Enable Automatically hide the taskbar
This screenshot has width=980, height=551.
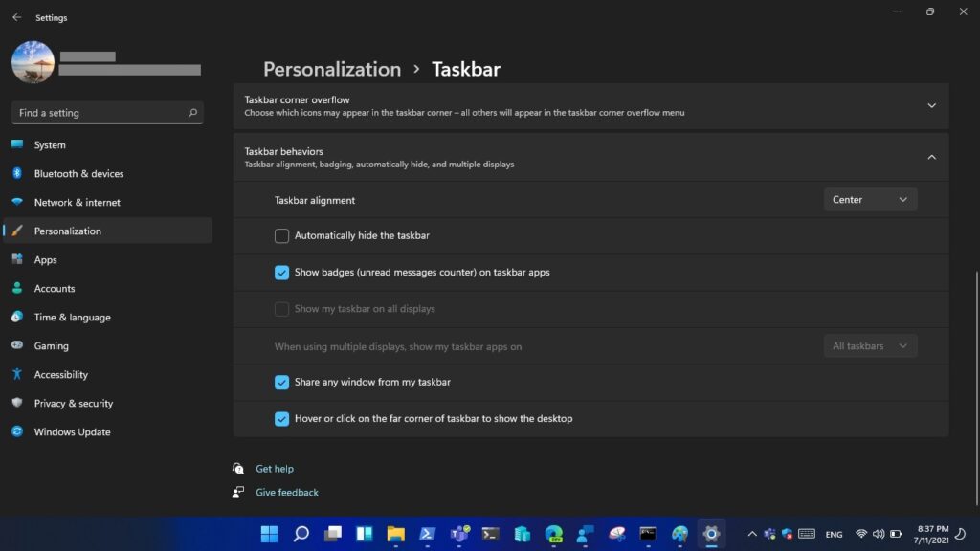[281, 236]
